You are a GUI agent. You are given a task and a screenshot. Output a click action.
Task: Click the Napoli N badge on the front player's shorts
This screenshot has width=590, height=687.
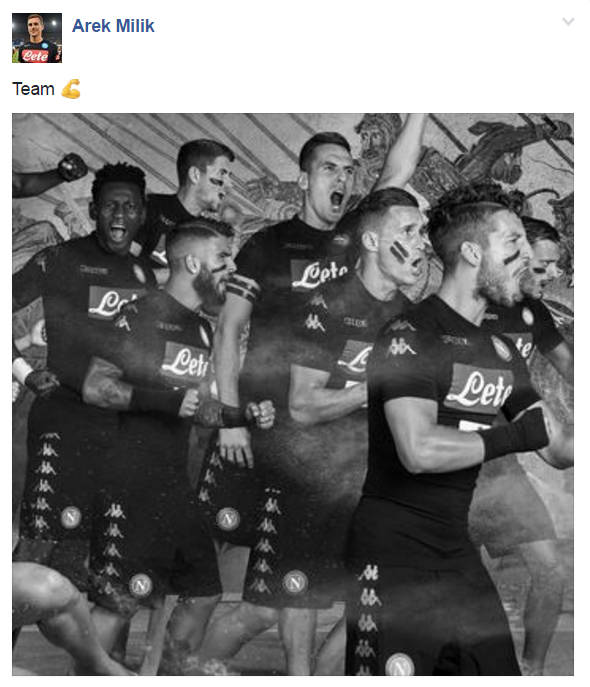coord(400,665)
